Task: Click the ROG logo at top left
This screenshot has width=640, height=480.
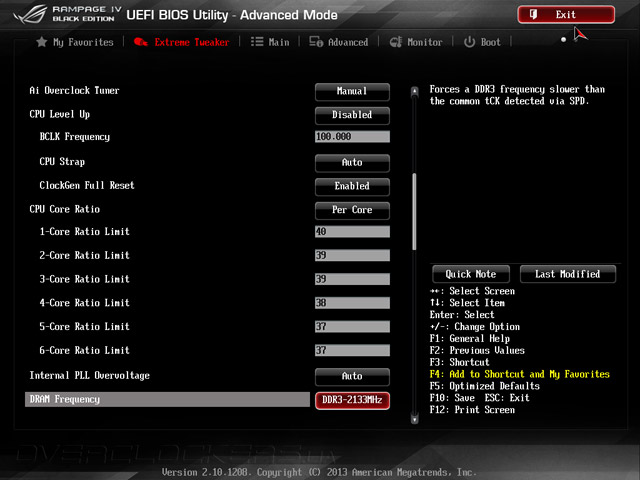Action: pyautogui.click(x=30, y=15)
